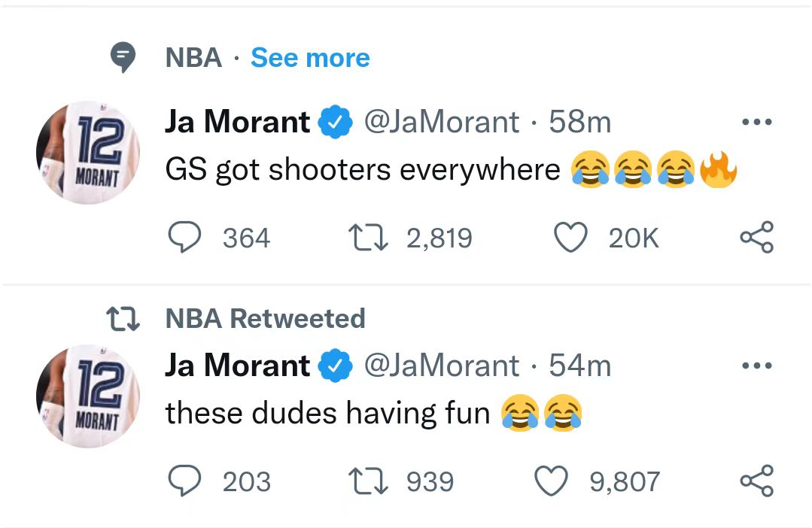This screenshot has height=528, width=812.
Task: Share the "GS got shooters everywhere" tweet
Action: click(x=756, y=238)
